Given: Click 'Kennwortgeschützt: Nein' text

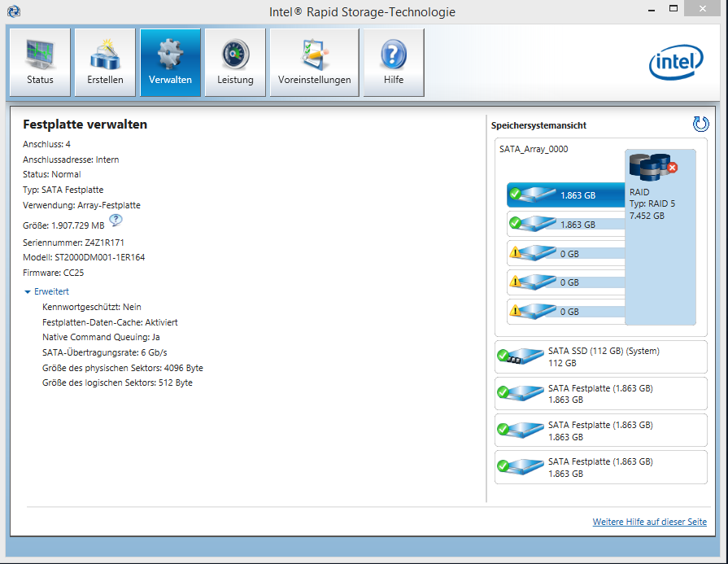Looking at the screenshot, I should (x=91, y=307).
